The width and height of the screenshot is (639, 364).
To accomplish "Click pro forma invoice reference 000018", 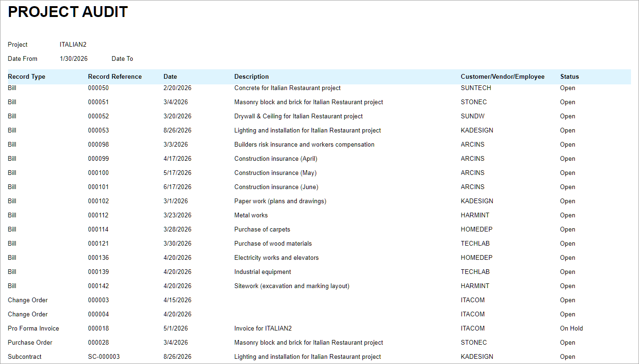I will tap(98, 328).
